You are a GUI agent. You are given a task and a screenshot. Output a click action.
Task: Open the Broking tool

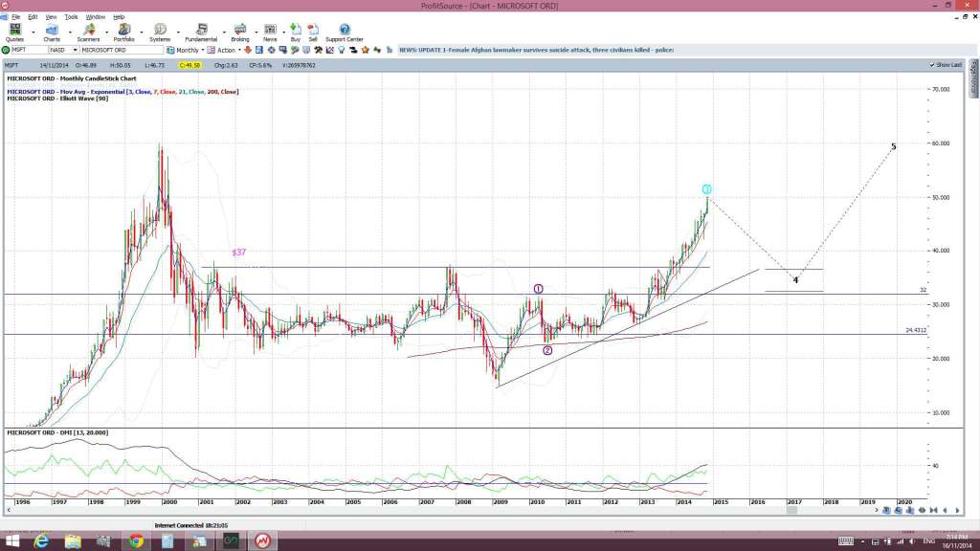(240, 32)
